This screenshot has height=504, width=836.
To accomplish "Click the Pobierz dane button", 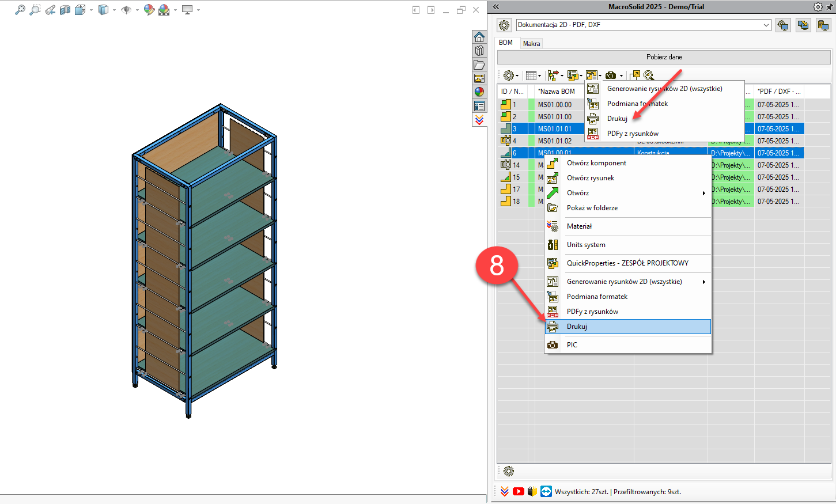I will tap(664, 57).
